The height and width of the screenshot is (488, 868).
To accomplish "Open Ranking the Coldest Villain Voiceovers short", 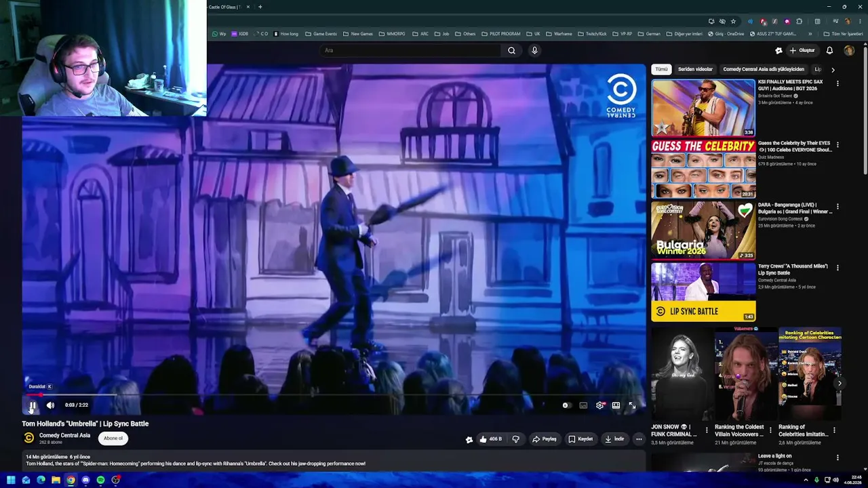I will [745, 373].
